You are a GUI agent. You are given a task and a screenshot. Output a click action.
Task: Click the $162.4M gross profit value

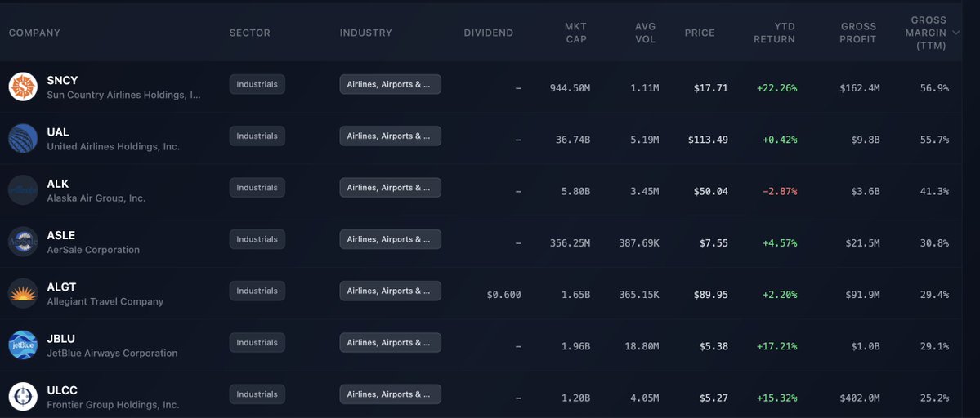(x=860, y=89)
